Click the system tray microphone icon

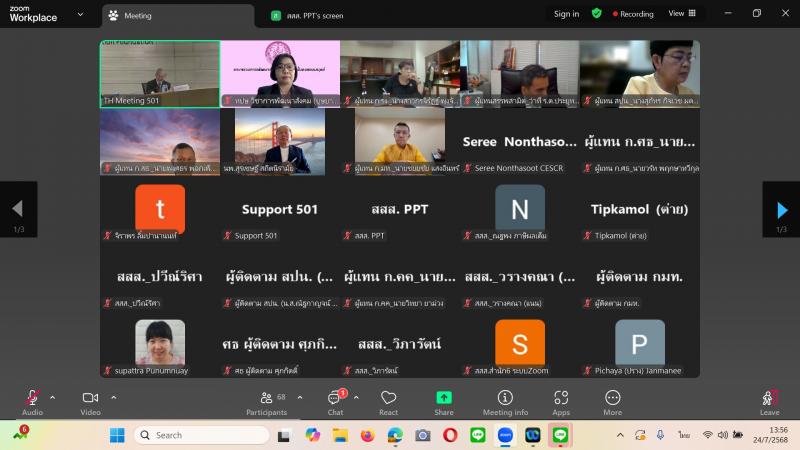(x=660, y=435)
